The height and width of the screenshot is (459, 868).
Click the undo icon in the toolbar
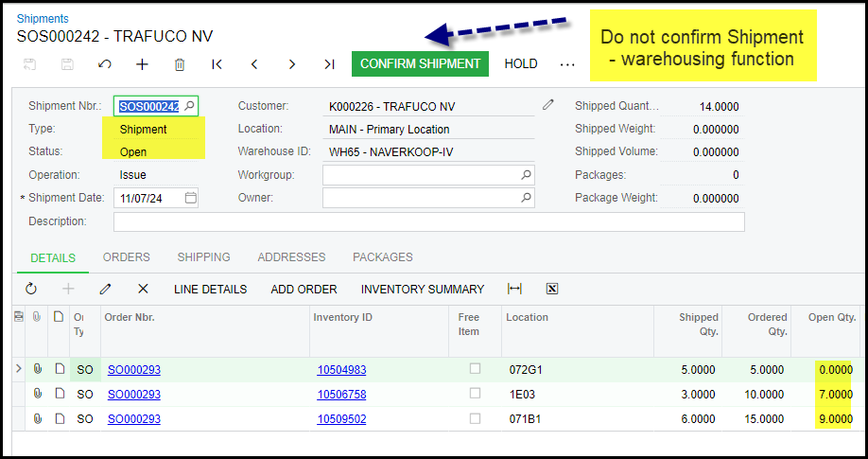(105, 64)
